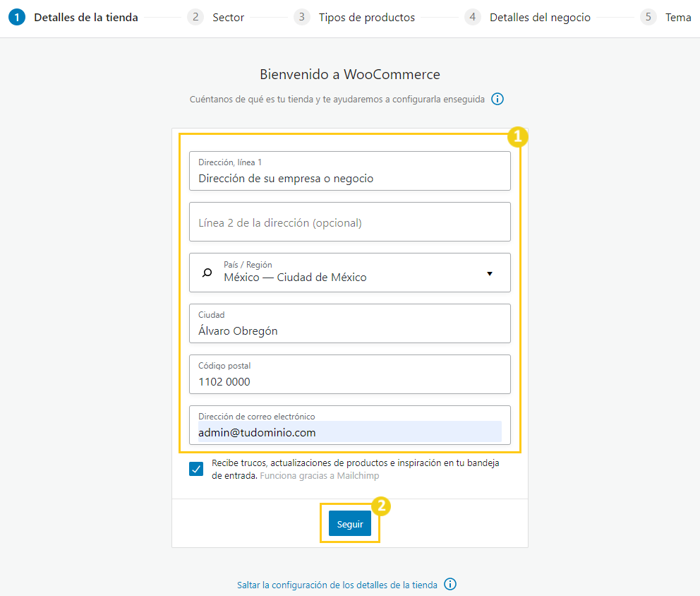Screen dimensions: 700x596
Task: Go to step 5 Tema
Action: 665,18
